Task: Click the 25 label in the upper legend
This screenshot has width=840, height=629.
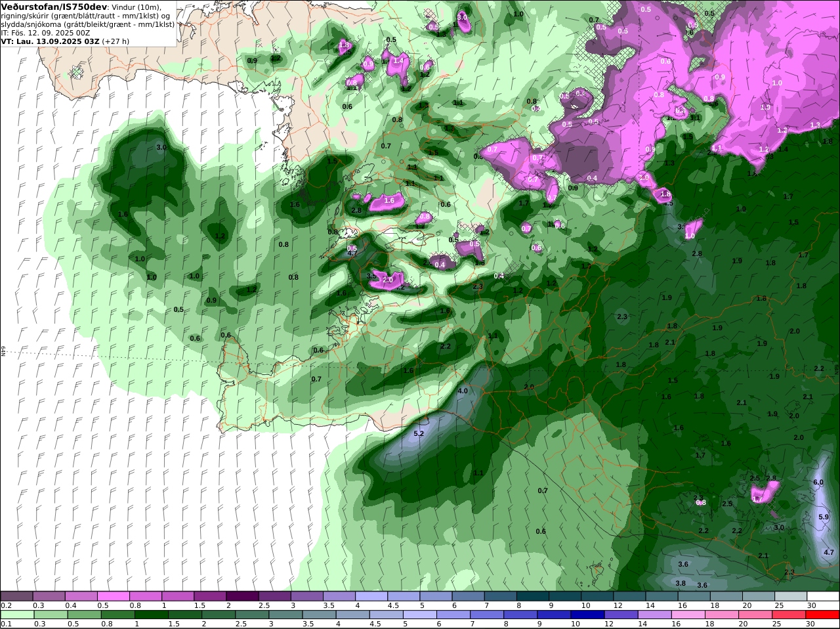Action: point(780,605)
